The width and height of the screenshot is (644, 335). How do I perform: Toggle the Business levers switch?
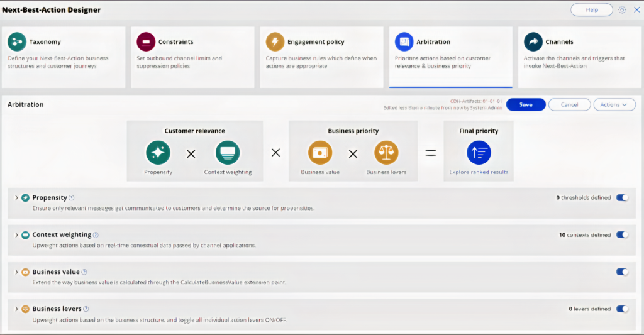[622, 309]
